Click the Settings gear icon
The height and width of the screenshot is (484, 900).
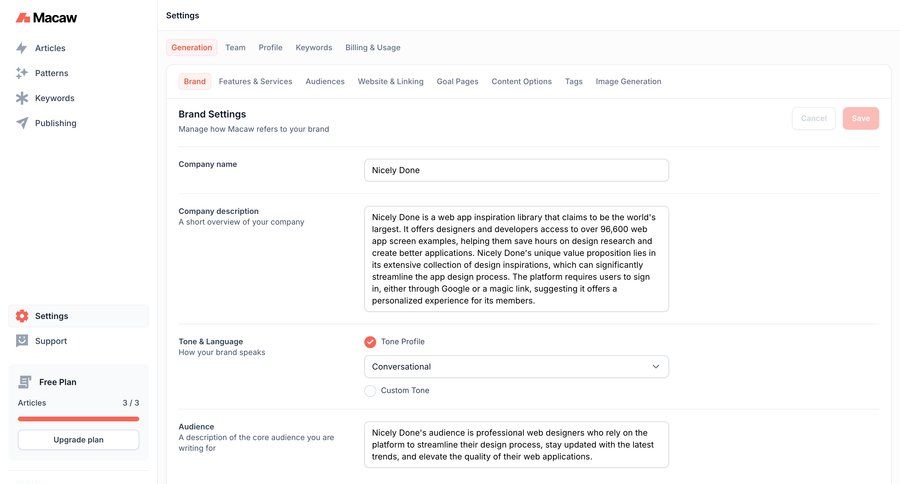tap(22, 316)
